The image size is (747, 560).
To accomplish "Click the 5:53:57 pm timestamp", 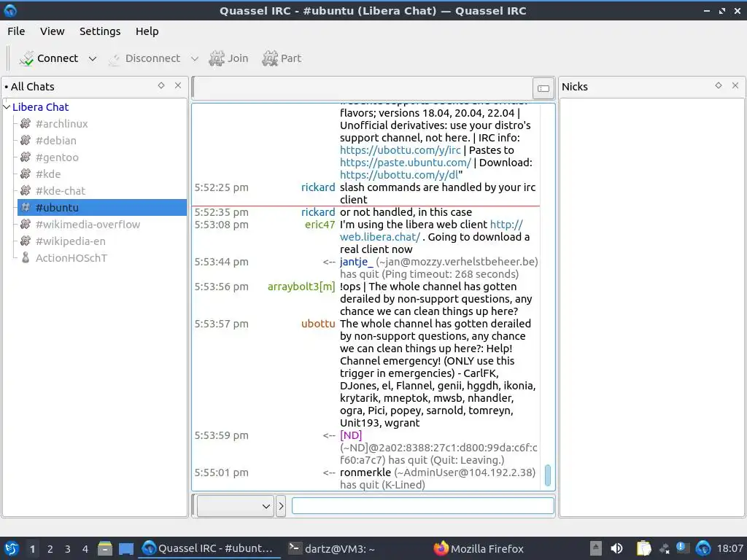I will 221,323.
